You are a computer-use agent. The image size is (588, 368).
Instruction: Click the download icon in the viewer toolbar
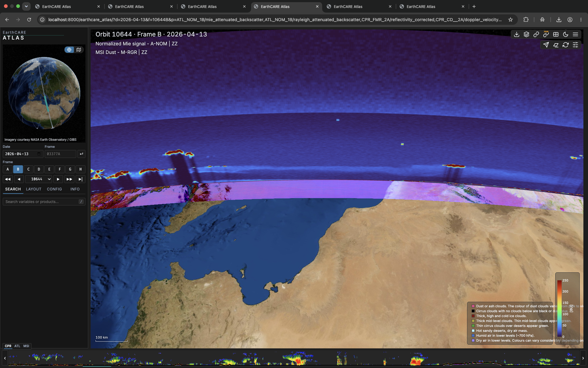(517, 35)
